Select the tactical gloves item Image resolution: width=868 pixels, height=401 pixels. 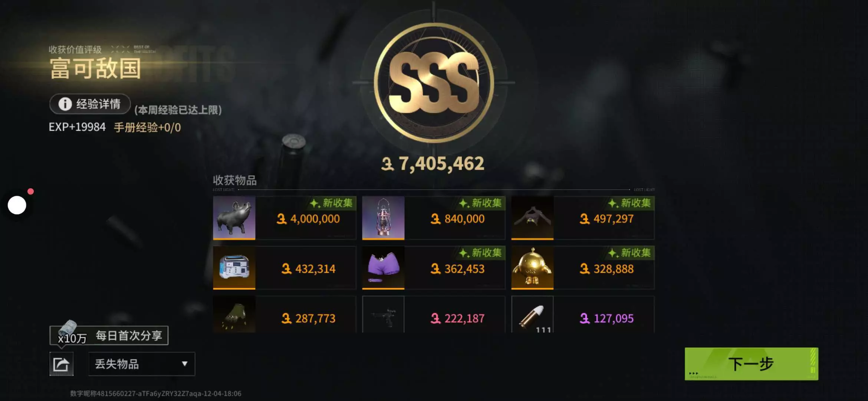pyautogui.click(x=234, y=314)
